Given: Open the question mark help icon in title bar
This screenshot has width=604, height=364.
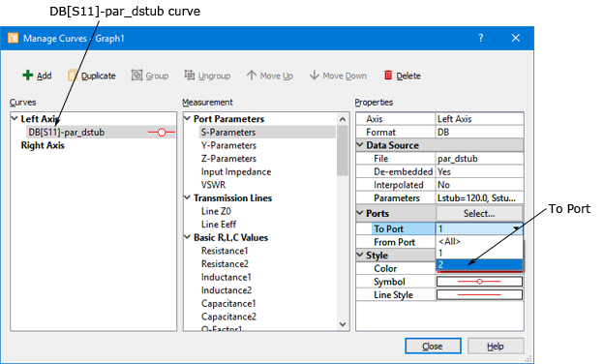Looking at the screenshot, I should 481,38.
